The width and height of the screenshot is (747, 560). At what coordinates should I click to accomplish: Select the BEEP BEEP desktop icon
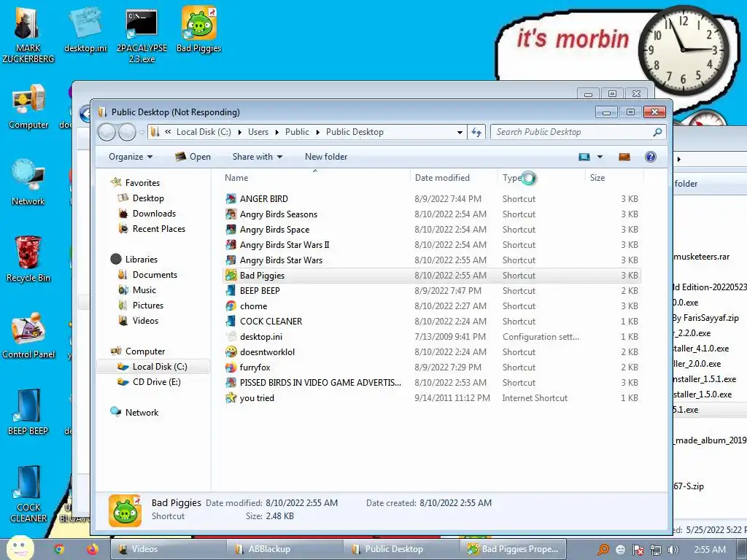(x=28, y=412)
